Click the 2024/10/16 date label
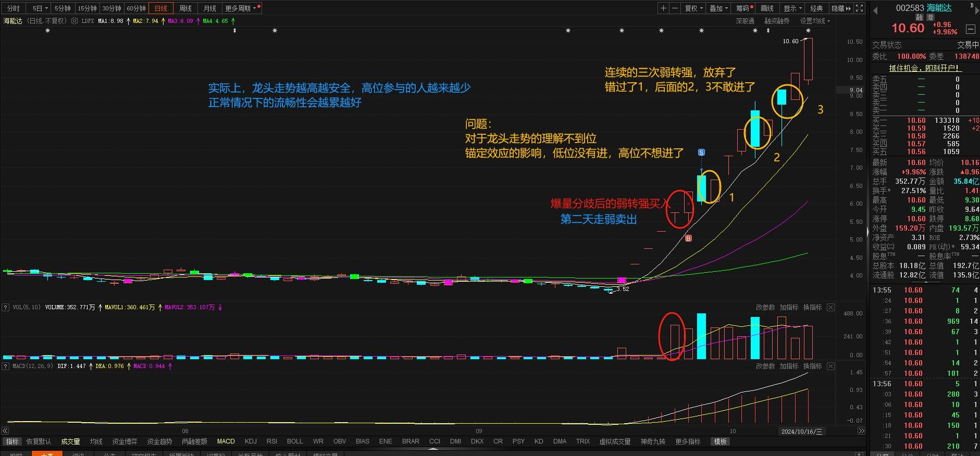 [802, 431]
